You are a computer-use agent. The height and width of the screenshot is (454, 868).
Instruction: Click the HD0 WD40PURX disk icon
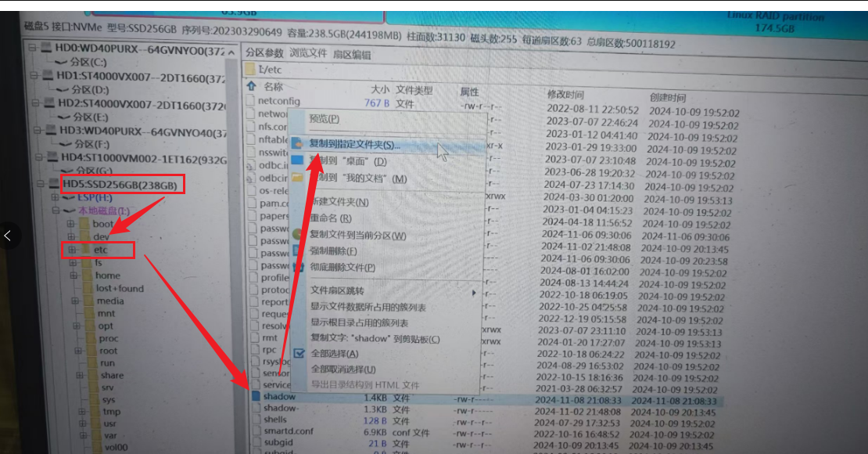click(x=46, y=49)
